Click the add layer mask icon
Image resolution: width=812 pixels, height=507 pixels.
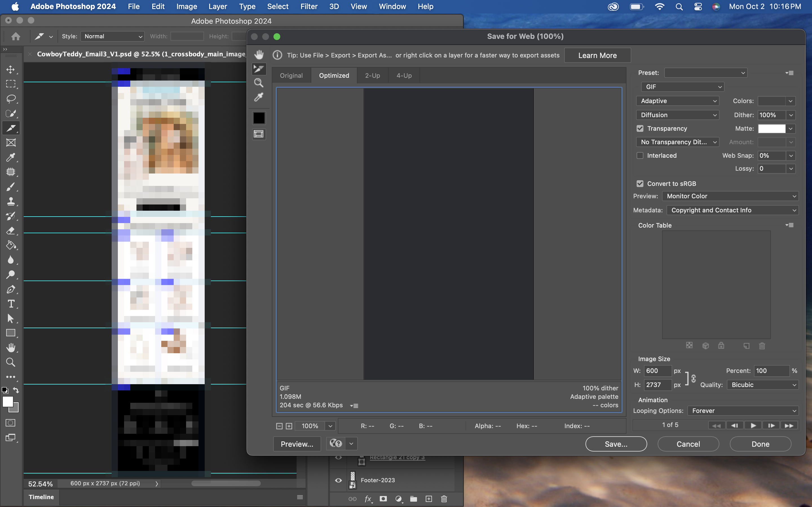tap(383, 499)
